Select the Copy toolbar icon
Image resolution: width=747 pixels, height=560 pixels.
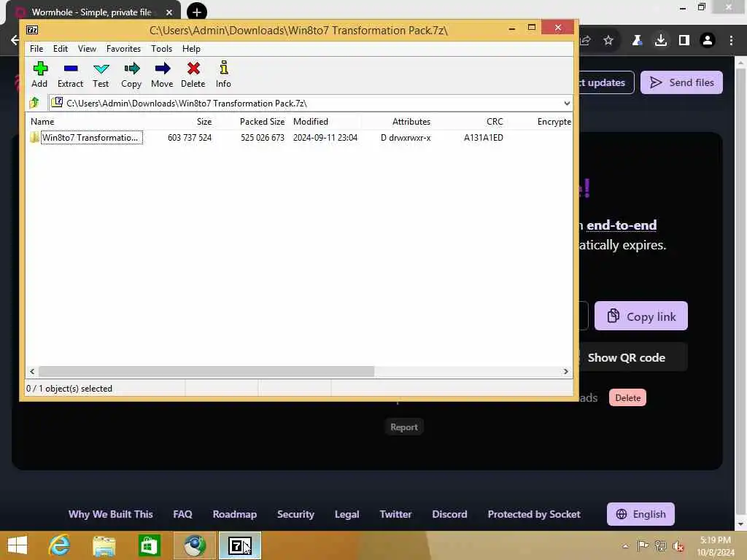click(131, 74)
